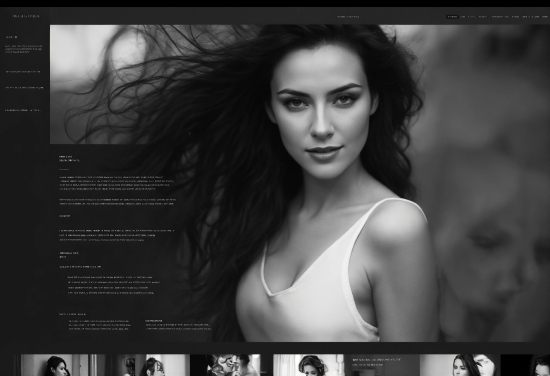Select the highlighted first item in the top navigation

(452, 16)
